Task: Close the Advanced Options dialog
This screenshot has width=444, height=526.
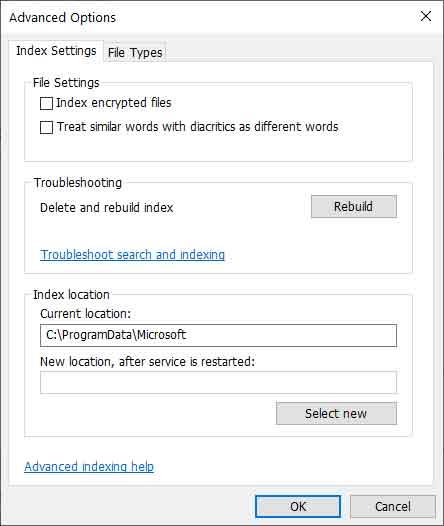Action: pos(426,16)
